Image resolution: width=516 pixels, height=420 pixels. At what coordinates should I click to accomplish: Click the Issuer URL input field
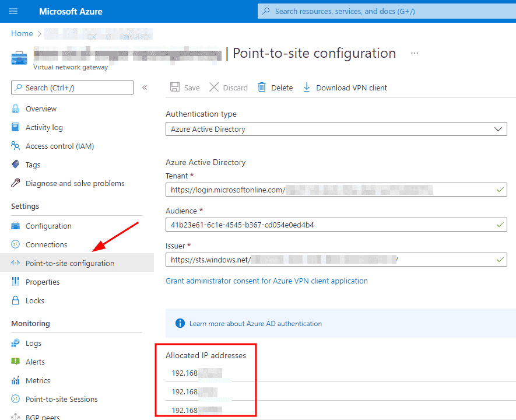coord(336,260)
